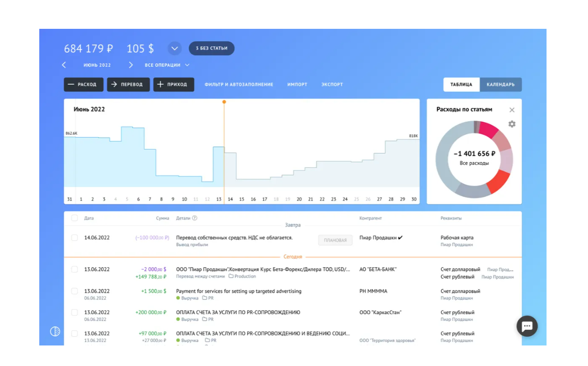Go to next month arrow
The width and height of the screenshot is (588, 366).
coord(131,65)
